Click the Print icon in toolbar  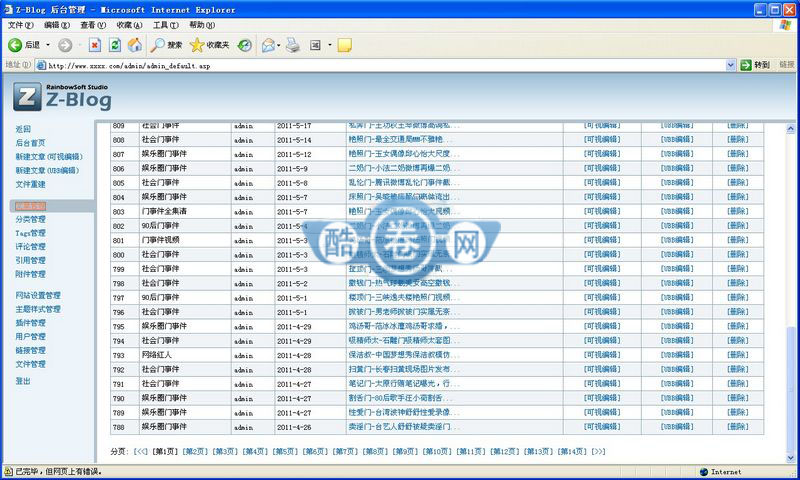click(293, 45)
